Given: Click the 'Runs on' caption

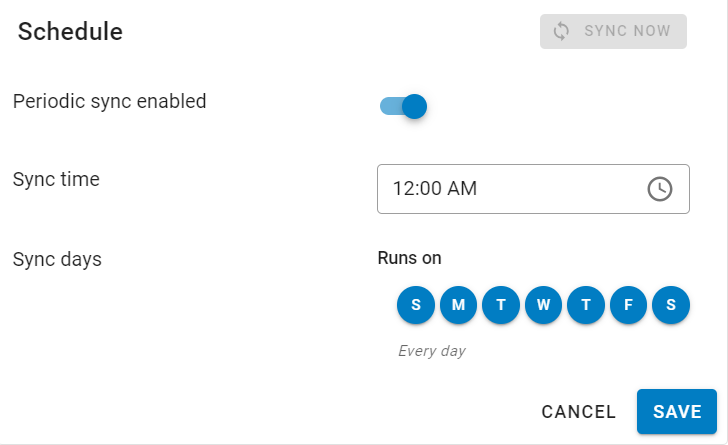Looking at the screenshot, I should pos(409,258).
